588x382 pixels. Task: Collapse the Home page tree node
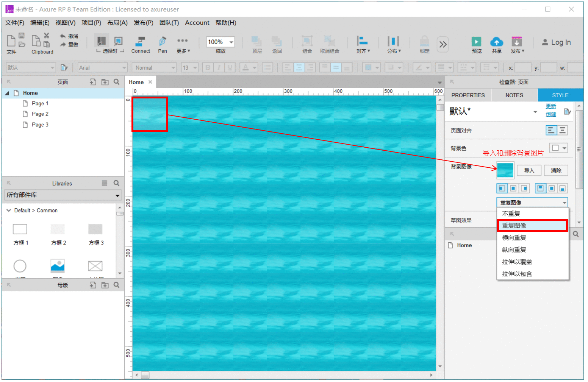click(x=7, y=93)
